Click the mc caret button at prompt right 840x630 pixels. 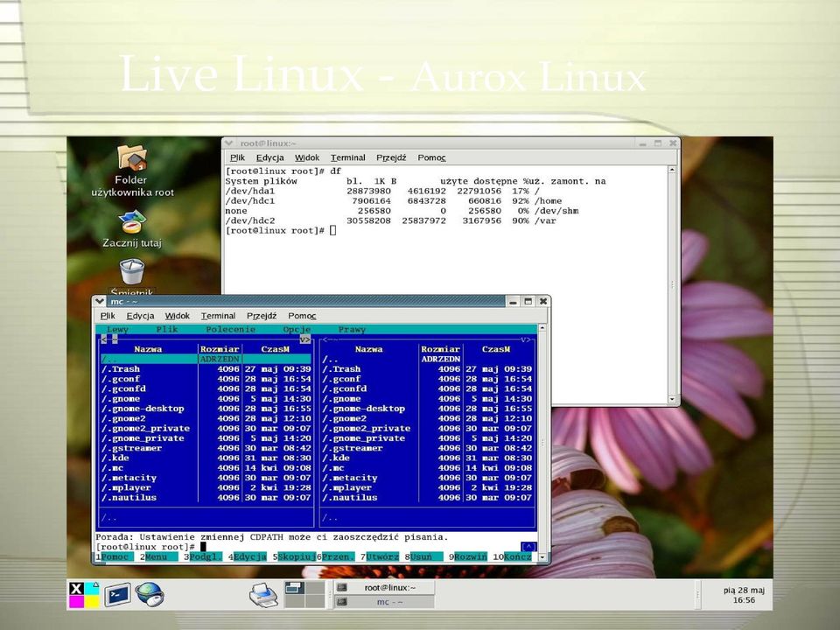[x=528, y=547]
